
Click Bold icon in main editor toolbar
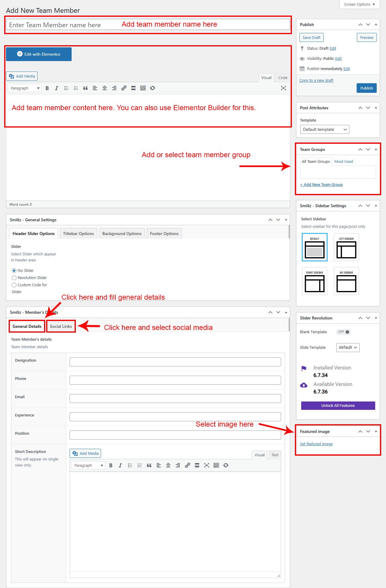(x=47, y=88)
